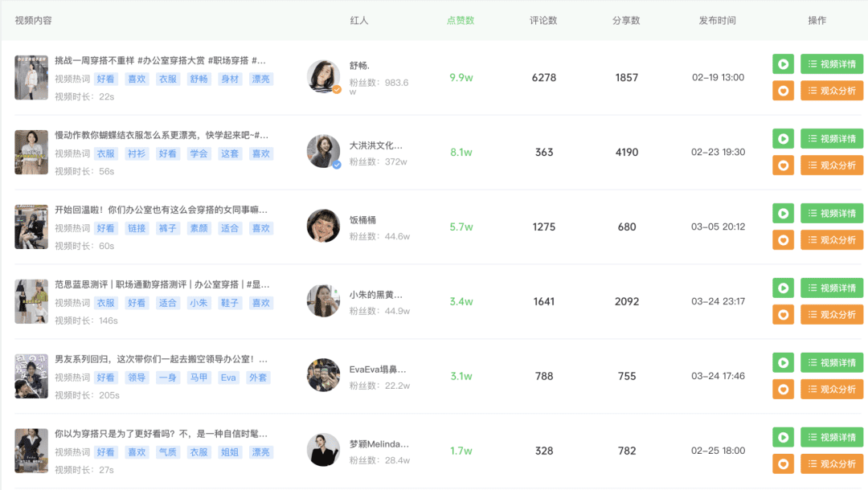Click the 发布时间 column header
This screenshot has width=868, height=490.
click(718, 20)
